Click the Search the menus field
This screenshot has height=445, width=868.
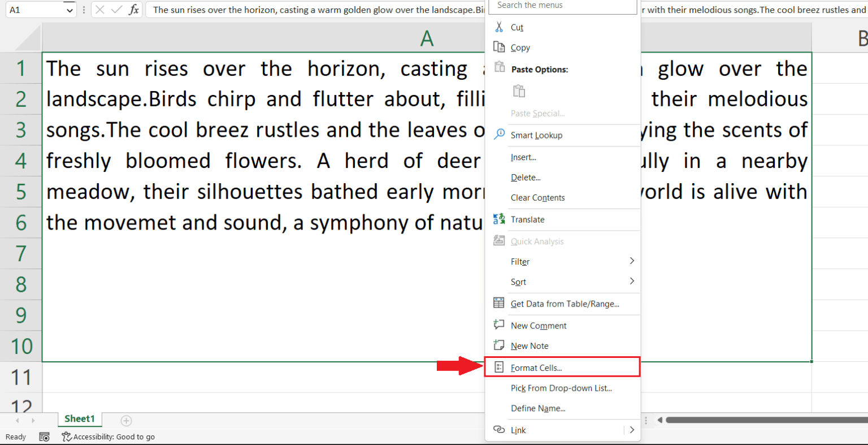coord(562,6)
